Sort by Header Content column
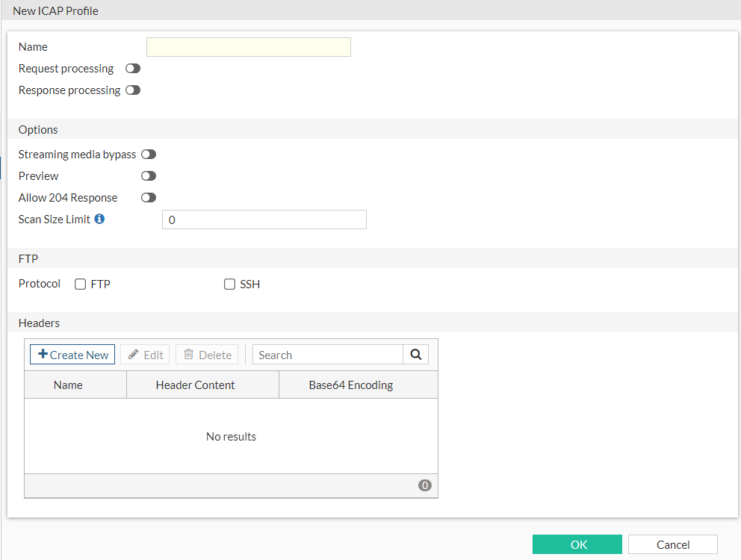The width and height of the screenshot is (741, 560). point(195,385)
